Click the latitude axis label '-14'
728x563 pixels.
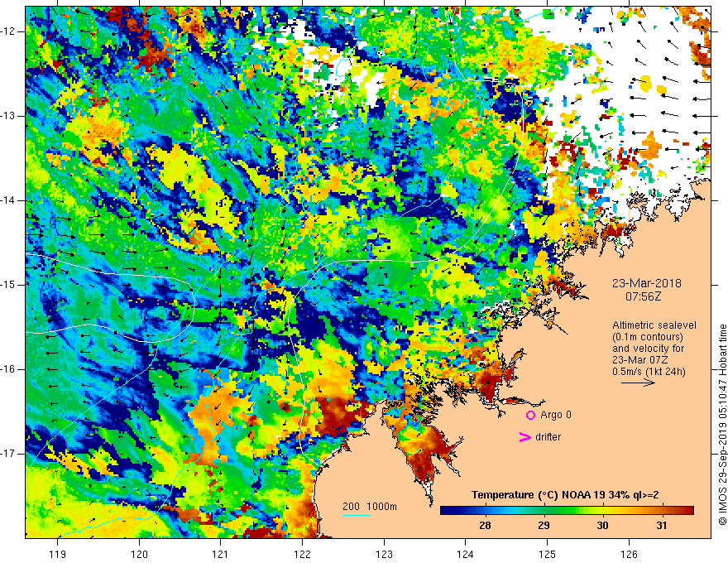pyautogui.click(x=8, y=200)
